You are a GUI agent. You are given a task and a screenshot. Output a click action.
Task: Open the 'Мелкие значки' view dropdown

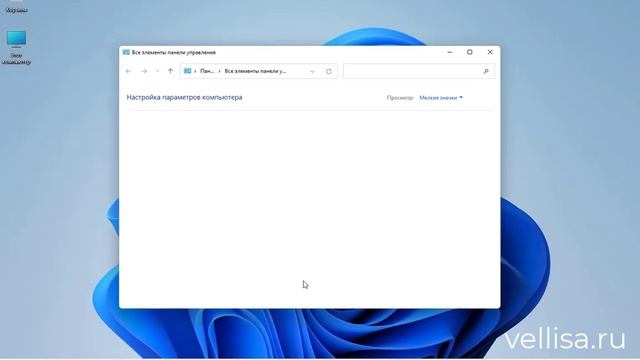click(441, 98)
